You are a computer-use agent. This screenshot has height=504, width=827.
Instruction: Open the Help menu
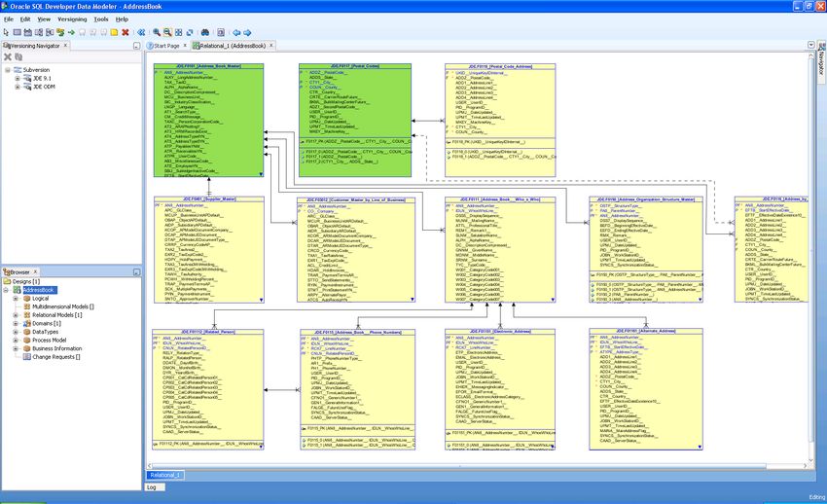tap(122, 19)
